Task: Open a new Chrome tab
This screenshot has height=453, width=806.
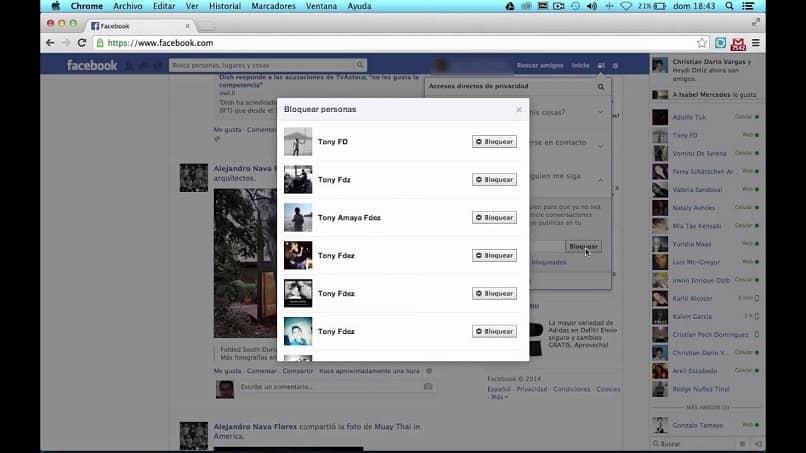Action: (207, 26)
